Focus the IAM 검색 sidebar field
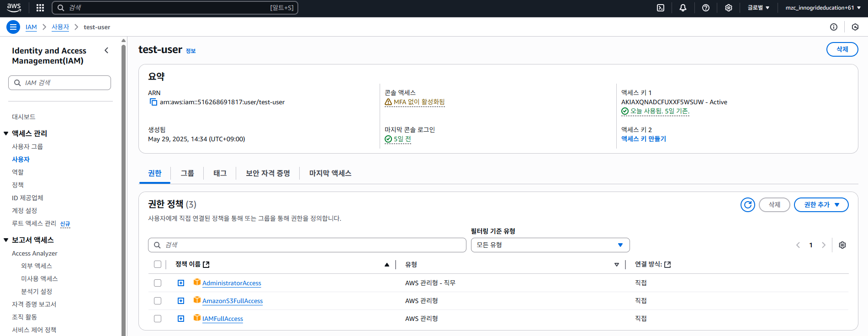The width and height of the screenshot is (868, 336). (x=59, y=83)
